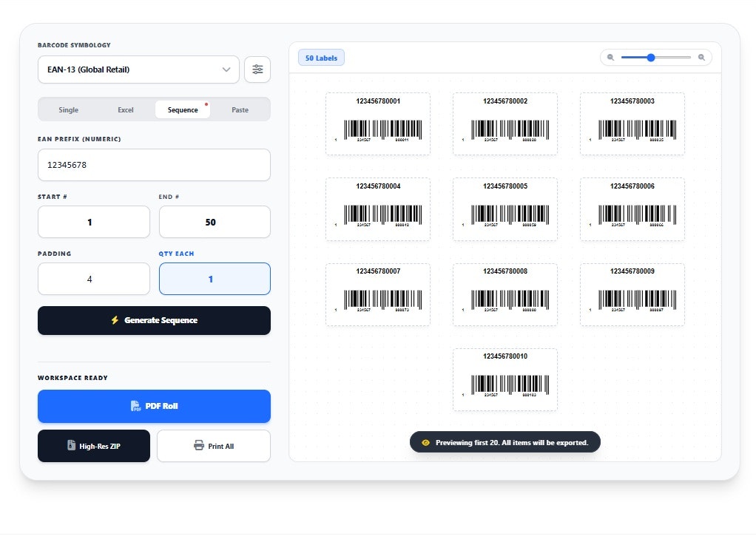Select barcode label 123456780006

632,209
